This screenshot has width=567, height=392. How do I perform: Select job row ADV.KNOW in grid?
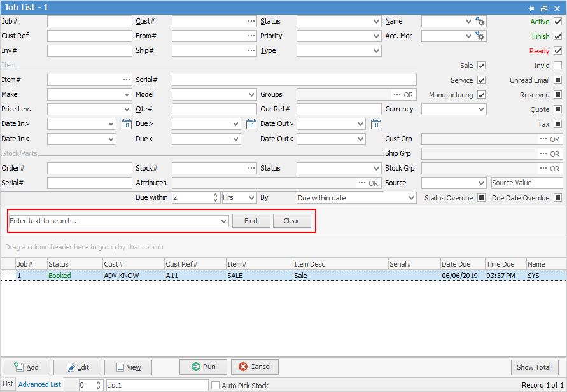(284, 276)
